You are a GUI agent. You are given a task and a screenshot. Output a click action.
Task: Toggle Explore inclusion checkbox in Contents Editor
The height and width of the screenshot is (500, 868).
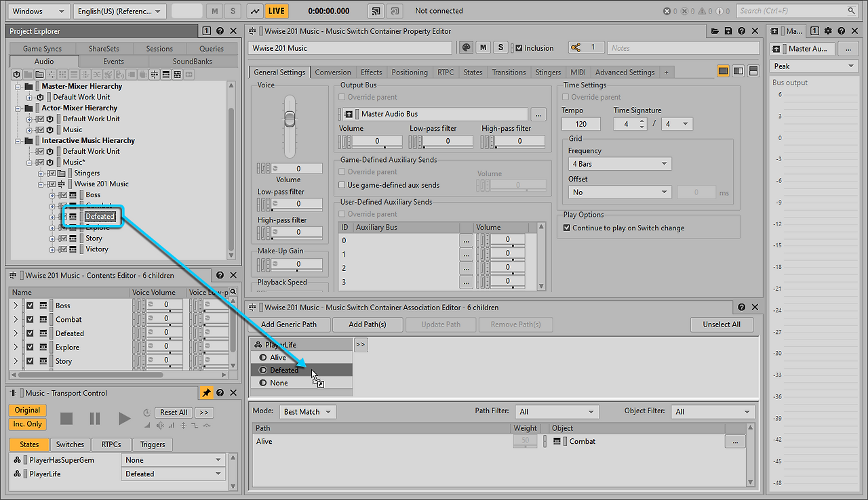tap(30, 347)
